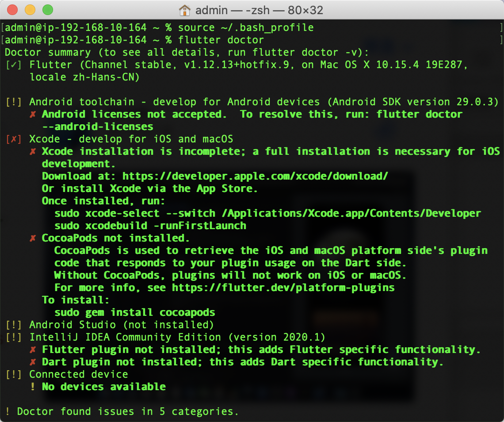Click 'sudo gem install cocoapods' command
Image resolution: width=504 pixels, height=422 pixels.
135,313
